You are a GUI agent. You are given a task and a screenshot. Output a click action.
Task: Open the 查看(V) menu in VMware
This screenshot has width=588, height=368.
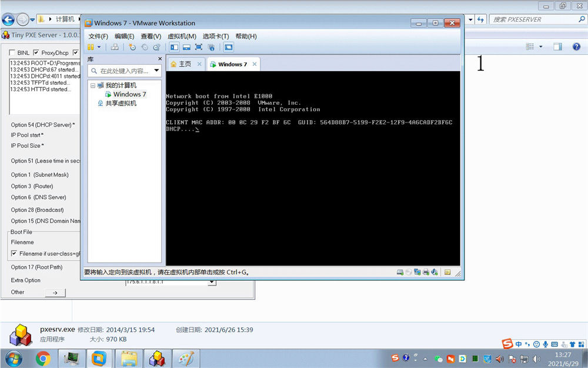[151, 36]
